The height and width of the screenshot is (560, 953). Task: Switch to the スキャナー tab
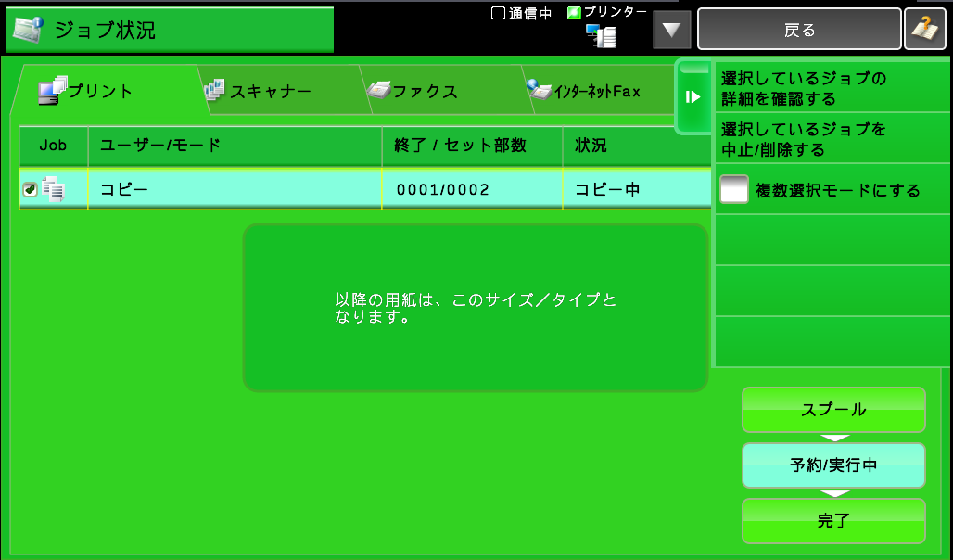click(x=269, y=91)
